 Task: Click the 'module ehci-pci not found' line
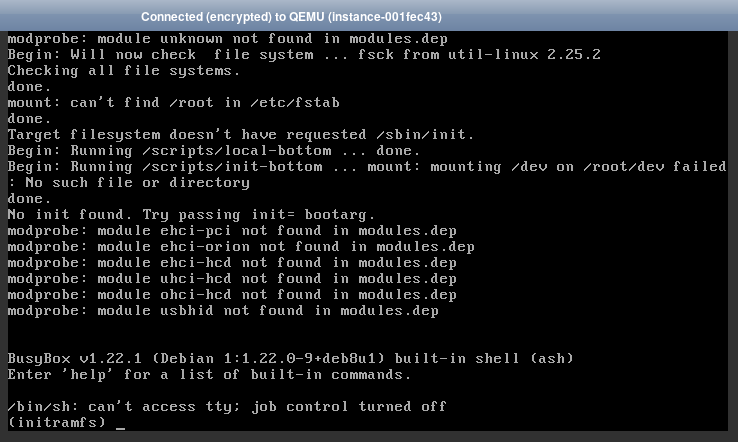232,231
